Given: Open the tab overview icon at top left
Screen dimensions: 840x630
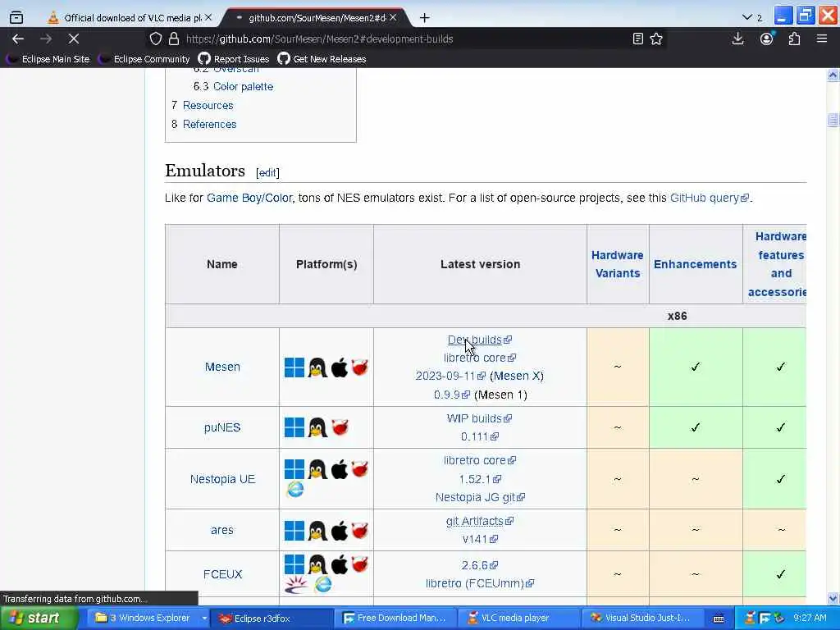Looking at the screenshot, I should tap(16, 18).
